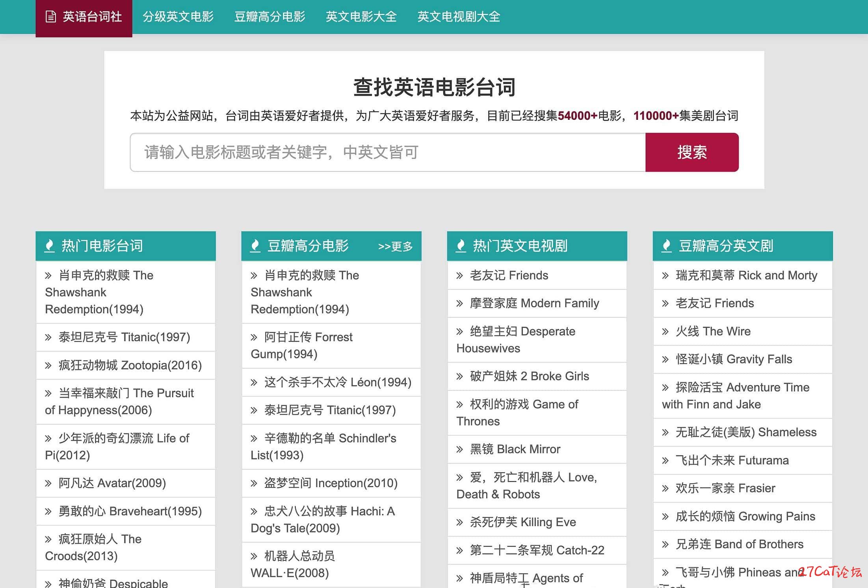
Task: Open 阿甘正传 Forrest Gump(1994)
Action: (x=331, y=346)
